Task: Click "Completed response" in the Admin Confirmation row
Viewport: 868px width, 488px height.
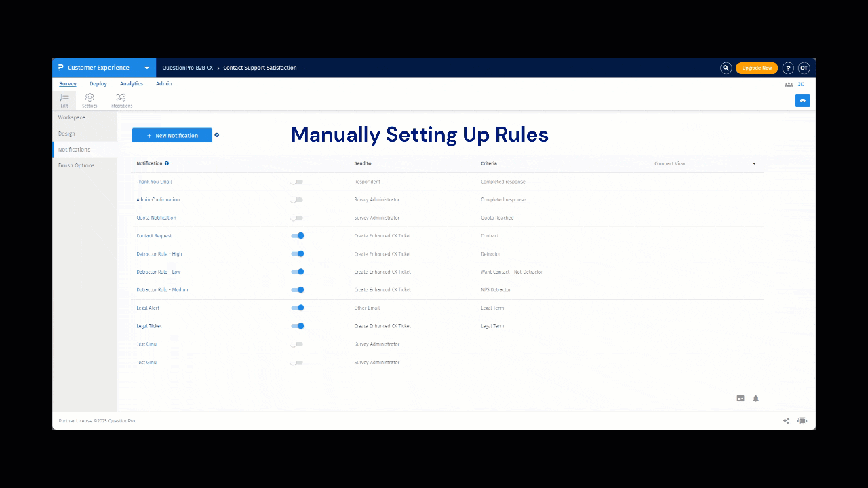Action: (503, 200)
